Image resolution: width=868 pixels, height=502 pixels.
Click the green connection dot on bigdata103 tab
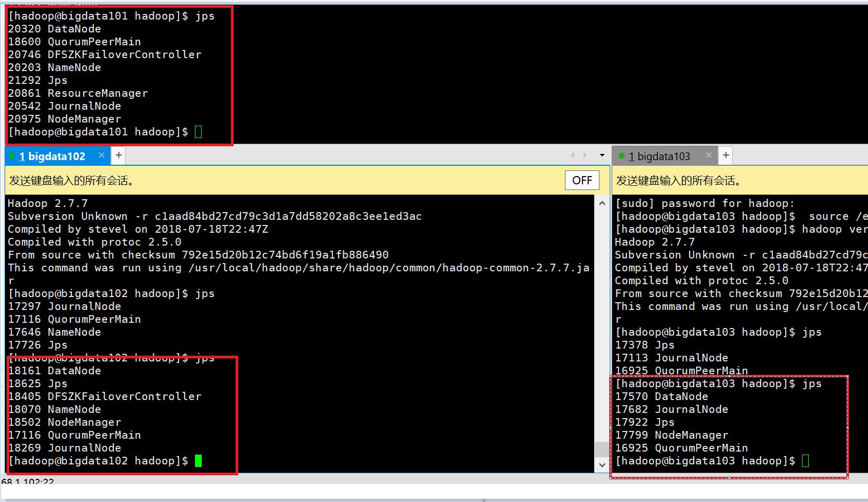(x=622, y=155)
